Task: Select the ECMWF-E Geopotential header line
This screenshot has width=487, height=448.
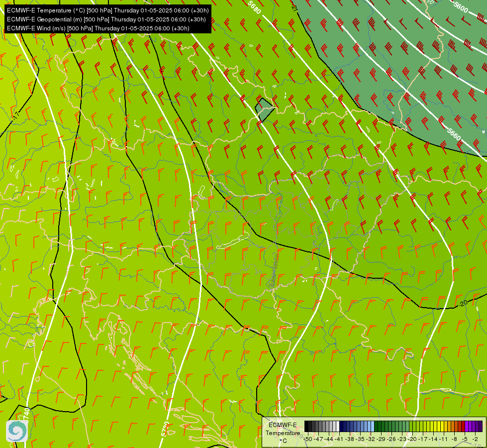Action: pyautogui.click(x=106, y=19)
